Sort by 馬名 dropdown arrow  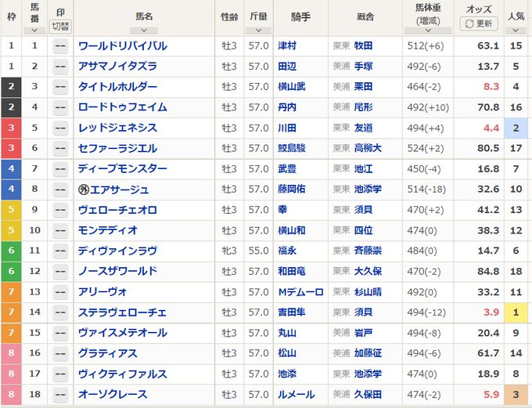click(144, 31)
